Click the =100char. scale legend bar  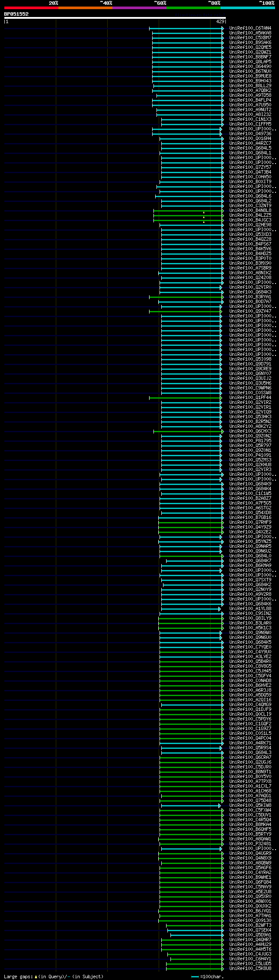pyautogui.click(x=195, y=977)
